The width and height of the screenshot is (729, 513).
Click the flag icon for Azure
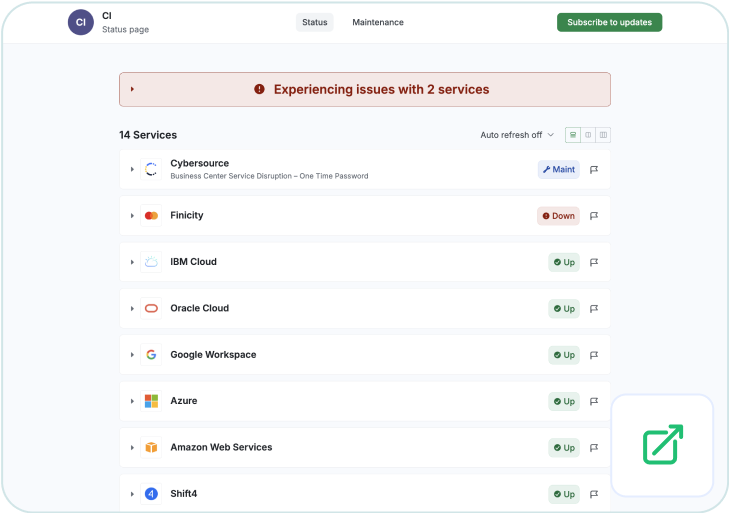pyautogui.click(x=594, y=401)
